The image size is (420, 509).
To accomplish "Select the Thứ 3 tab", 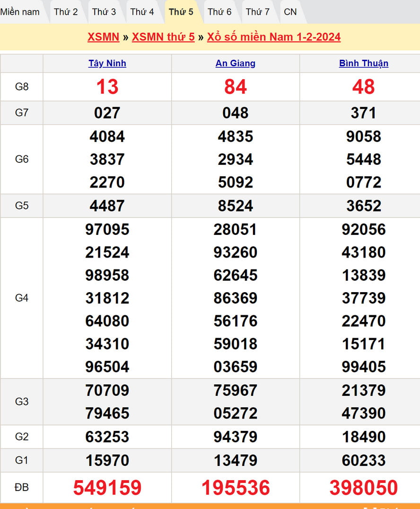I will click(x=104, y=12).
